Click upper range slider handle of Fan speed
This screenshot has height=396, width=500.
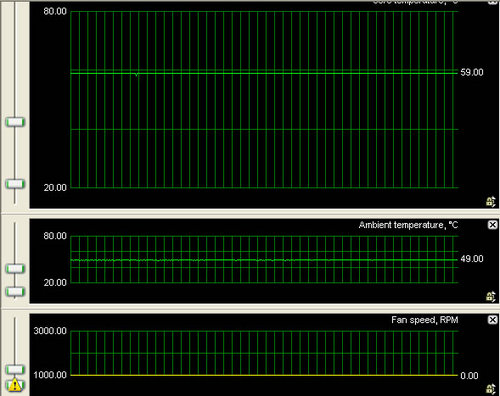(15, 369)
